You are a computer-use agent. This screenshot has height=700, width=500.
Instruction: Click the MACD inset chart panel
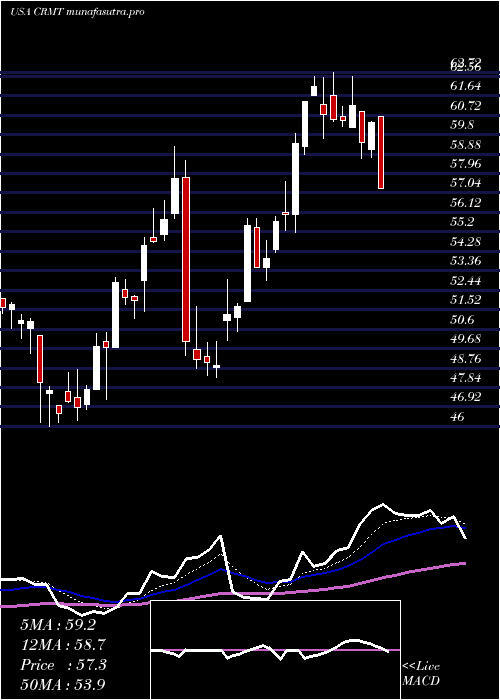(275, 650)
